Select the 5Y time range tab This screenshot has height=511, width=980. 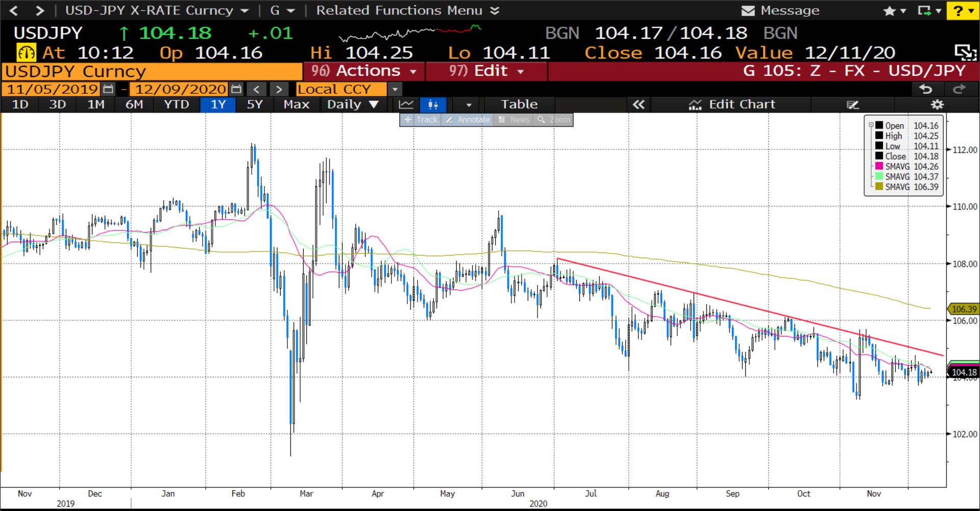tap(254, 105)
